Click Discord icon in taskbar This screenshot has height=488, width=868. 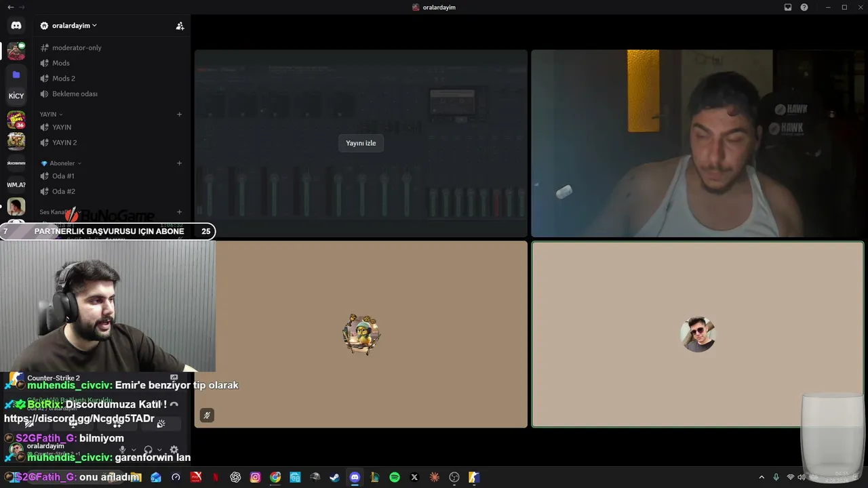click(x=355, y=477)
